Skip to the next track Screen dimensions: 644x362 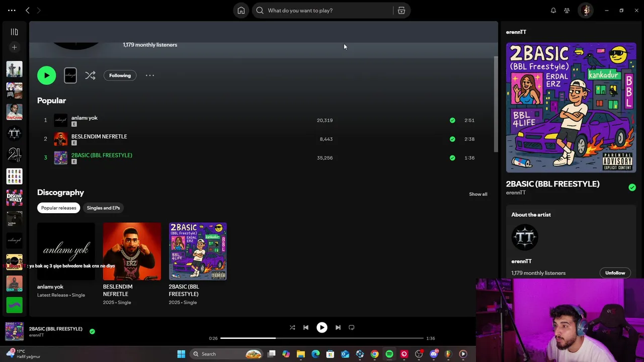338,327
